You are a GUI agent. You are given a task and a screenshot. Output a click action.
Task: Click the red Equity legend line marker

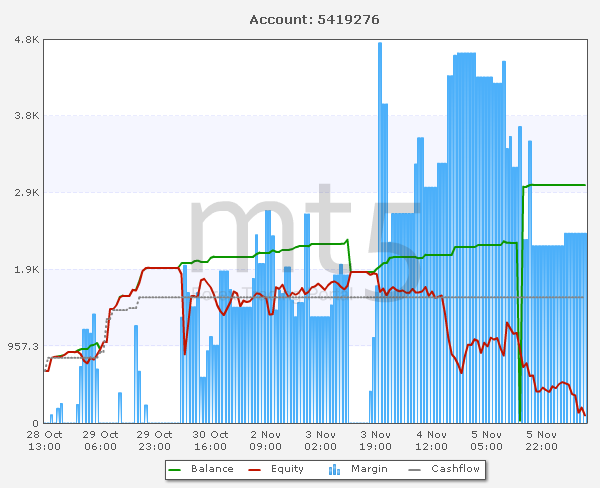(x=255, y=470)
